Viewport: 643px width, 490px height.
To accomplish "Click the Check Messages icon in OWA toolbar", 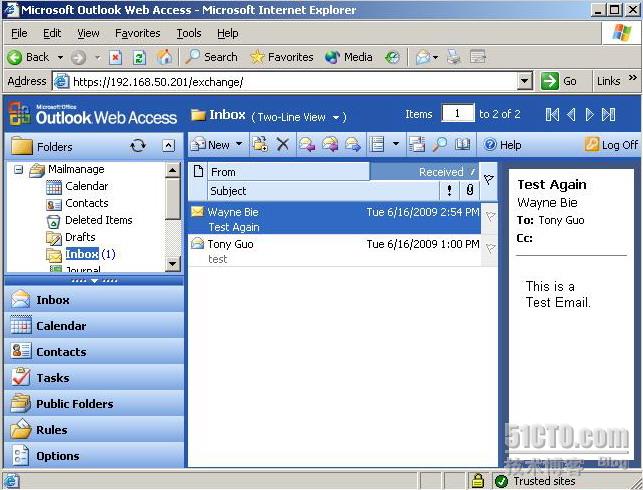I will pyautogui.click(x=417, y=144).
